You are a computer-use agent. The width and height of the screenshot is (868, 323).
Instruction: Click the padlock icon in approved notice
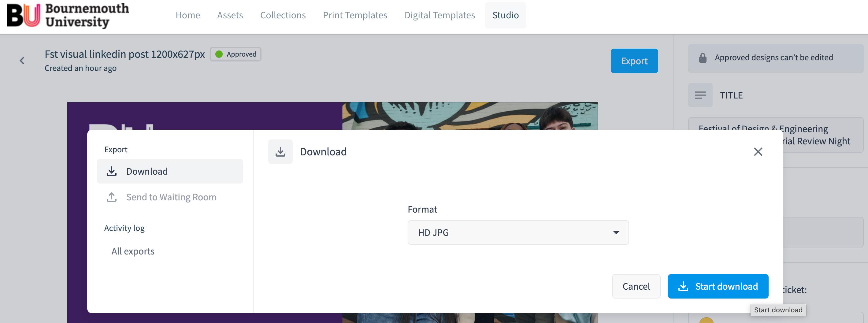703,58
